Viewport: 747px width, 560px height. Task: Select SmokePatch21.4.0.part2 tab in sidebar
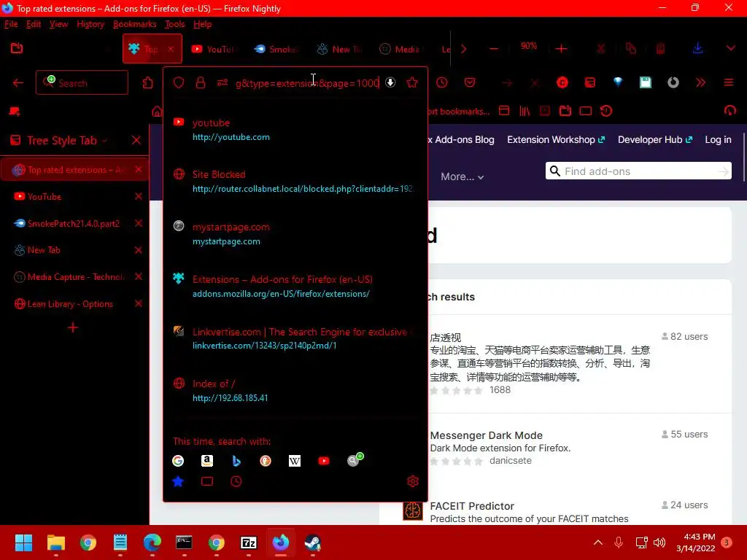tap(74, 223)
